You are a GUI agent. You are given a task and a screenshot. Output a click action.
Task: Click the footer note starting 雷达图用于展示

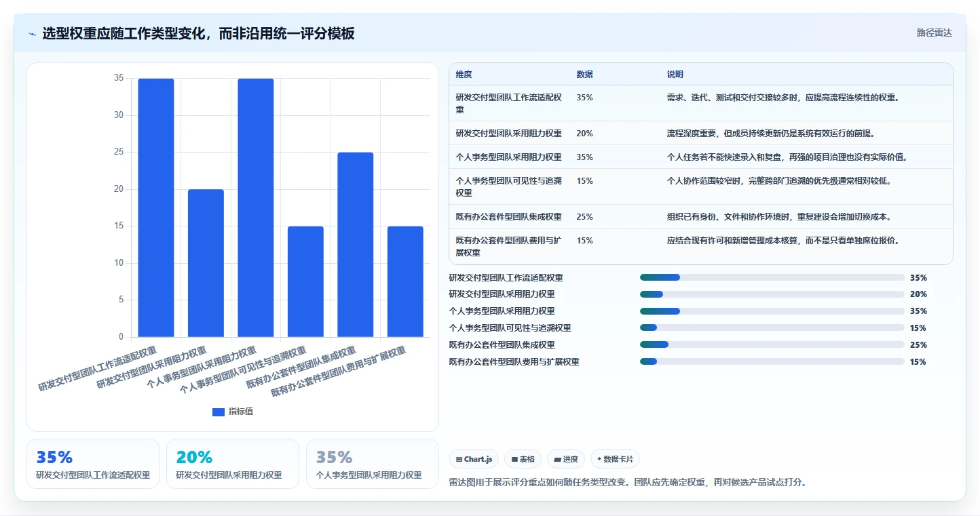pyautogui.click(x=628, y=483)
